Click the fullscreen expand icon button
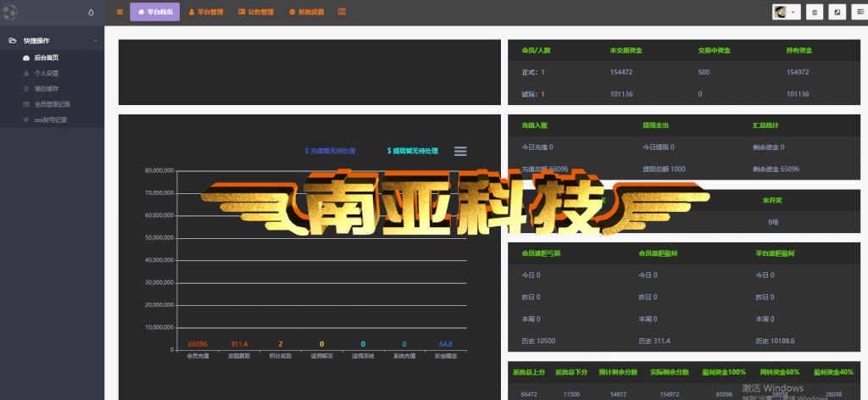 point(837,12)
